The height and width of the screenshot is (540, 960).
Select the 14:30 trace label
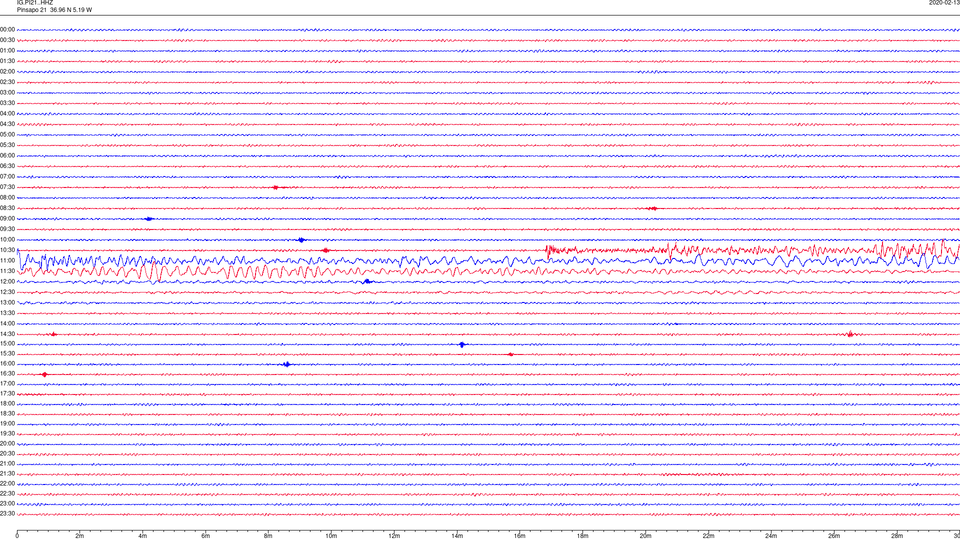[7, 334]
